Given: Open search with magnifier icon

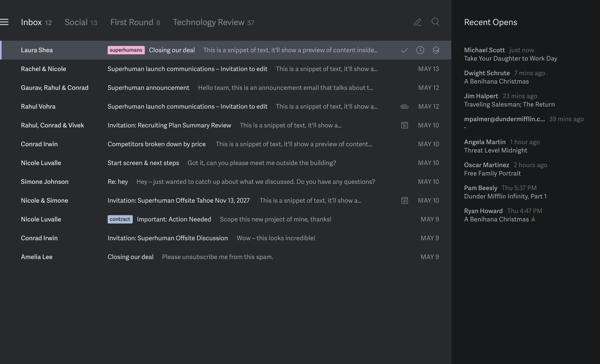Looking at the screenshot, I should (x=435, y=22).
